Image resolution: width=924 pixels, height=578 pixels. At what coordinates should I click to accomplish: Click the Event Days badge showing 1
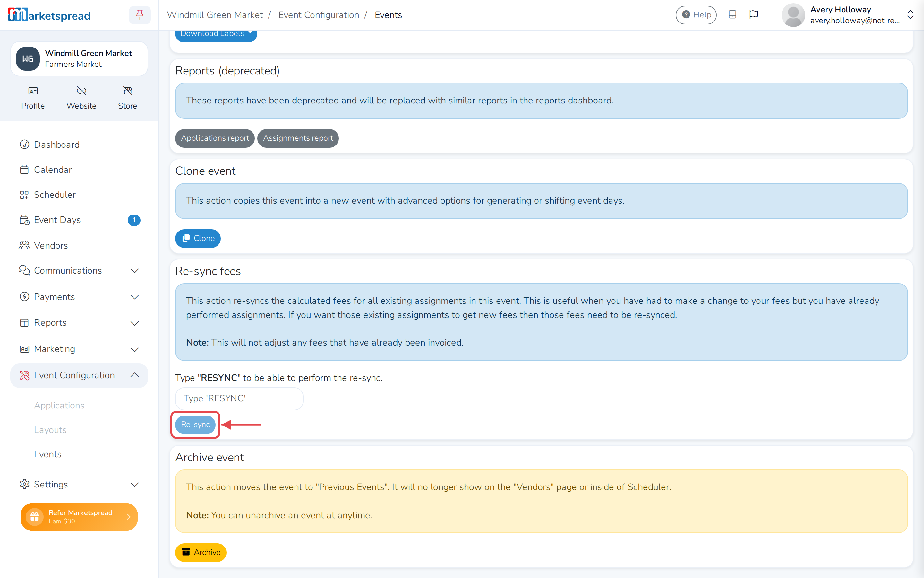(x=134, y=220)
